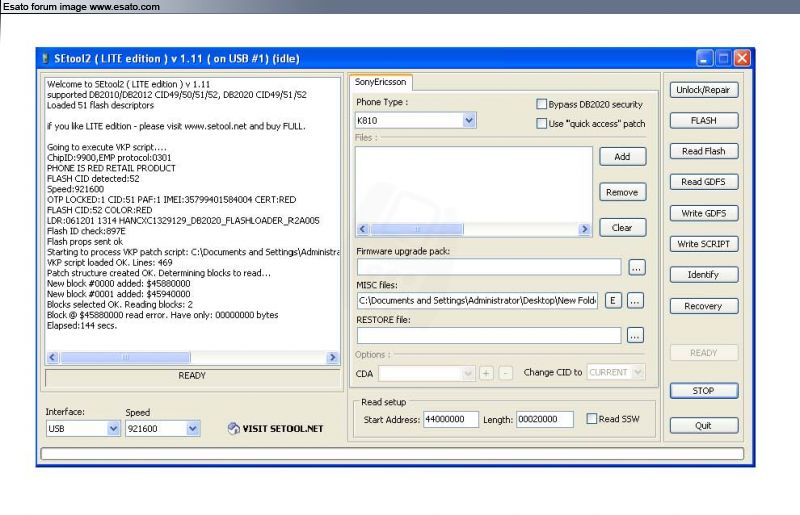Click the Read GDFS button
Screen dimensions: 800x515
click(x=704, y=182)
